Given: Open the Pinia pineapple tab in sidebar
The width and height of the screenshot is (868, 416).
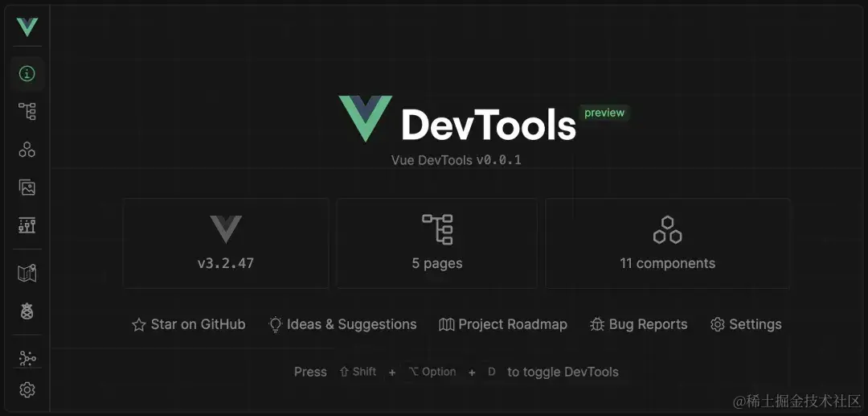Looking at the screenshot, I should point(27,311).
